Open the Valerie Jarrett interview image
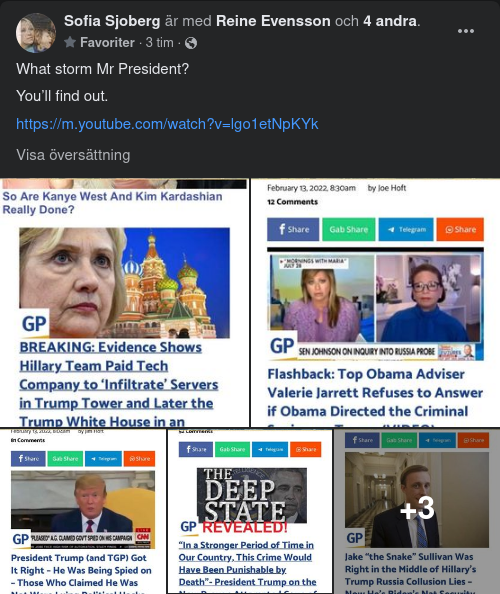Viewport: 500px width, 594px height. tap(375, 305)
